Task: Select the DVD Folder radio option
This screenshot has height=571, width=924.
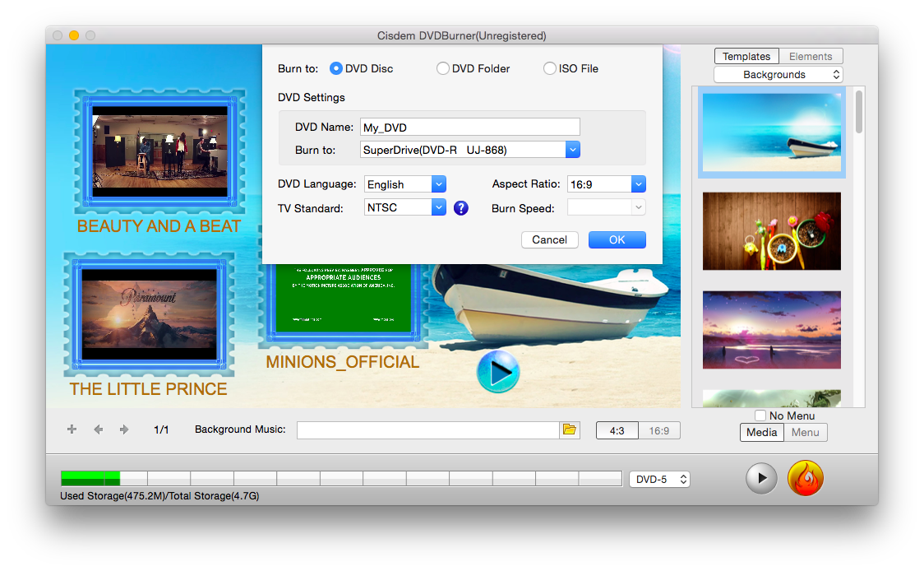Action: click(443, 69)
